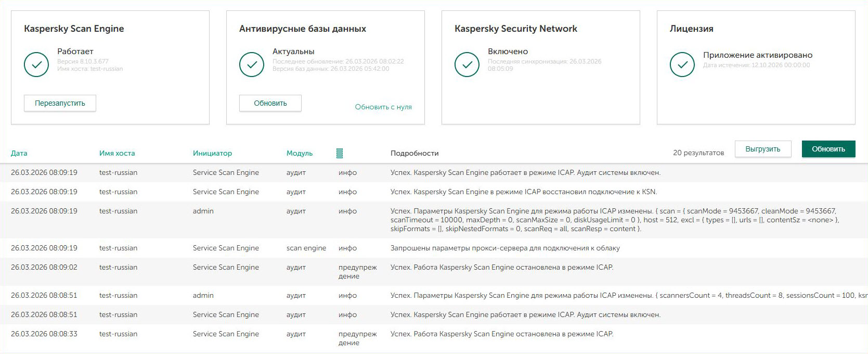The height and width of the screenshot is (354, 868).
Task: Sort by the Дата column header
Action: (x=19, y=153)
